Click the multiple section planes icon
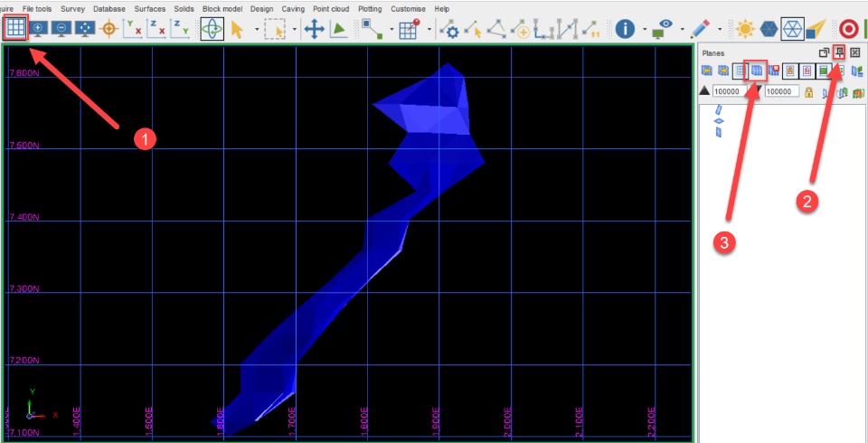Image resolution: width=868 pixels, height=443 pixels. (756, 71)
